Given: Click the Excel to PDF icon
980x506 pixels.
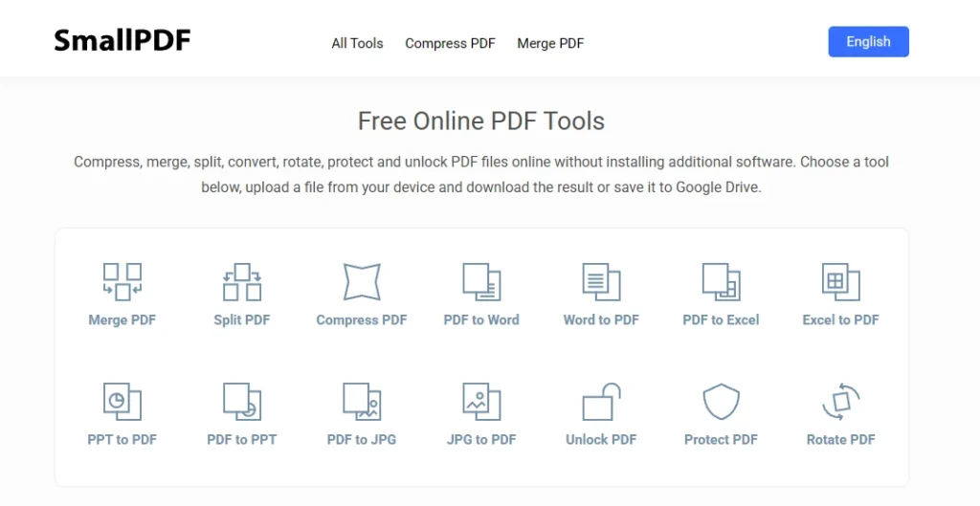Looking at the screenshot, I should (840, 282).
